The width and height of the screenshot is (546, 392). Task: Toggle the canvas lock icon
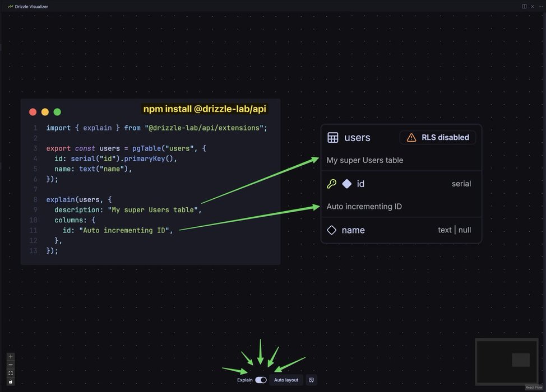(11, 382)
